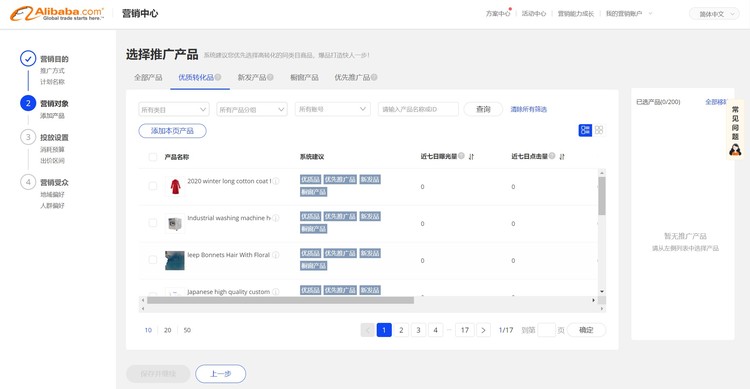This screenshot has height=389, width=750.
Task: Check the select-all 产品名称 checkbox
Action: click(x=153, y=157)
